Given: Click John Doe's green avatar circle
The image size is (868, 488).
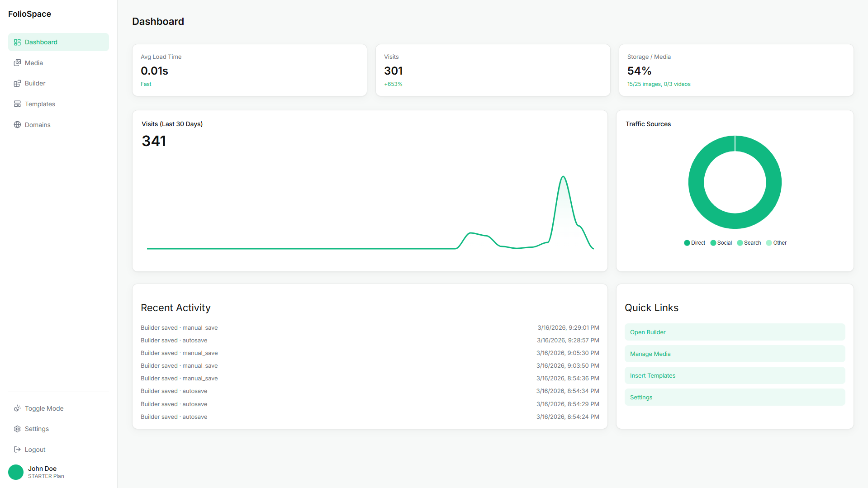Looking at the screenshot, I should click(x=16, y=472).
